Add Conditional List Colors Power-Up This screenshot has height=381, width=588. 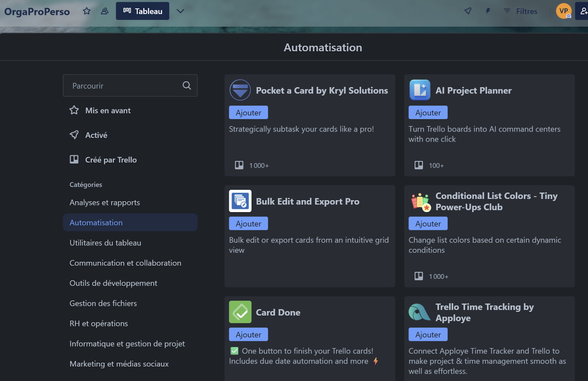point(428,224)
